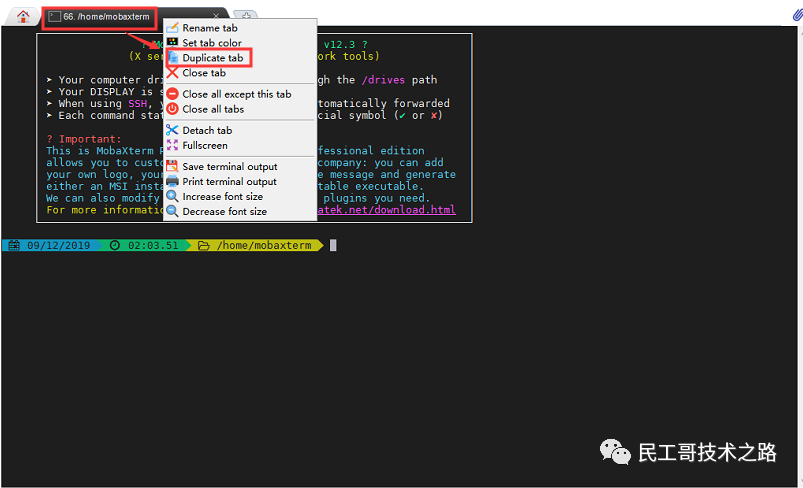Click the paperclip icon at the top right

[x=797, y=14]
